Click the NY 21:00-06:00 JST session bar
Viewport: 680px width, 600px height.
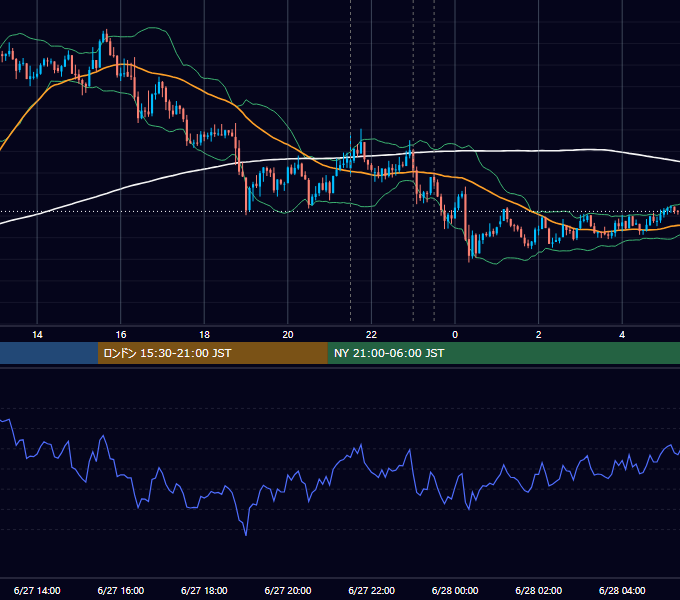(503, 353)
